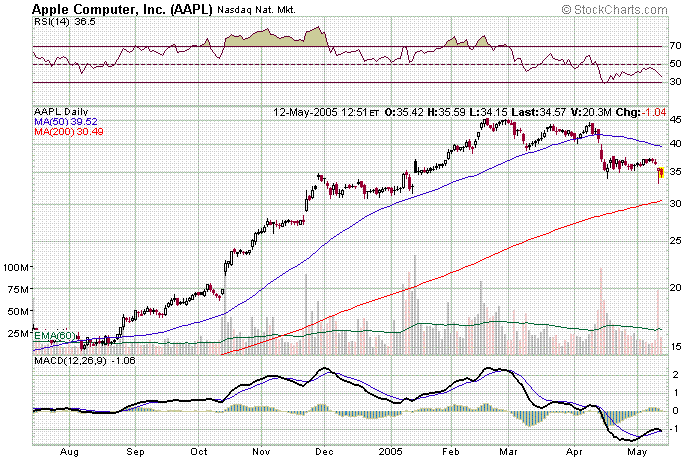Click the High value H:35.59
This screenshot has height=462, width=700.
coord(446,112)
